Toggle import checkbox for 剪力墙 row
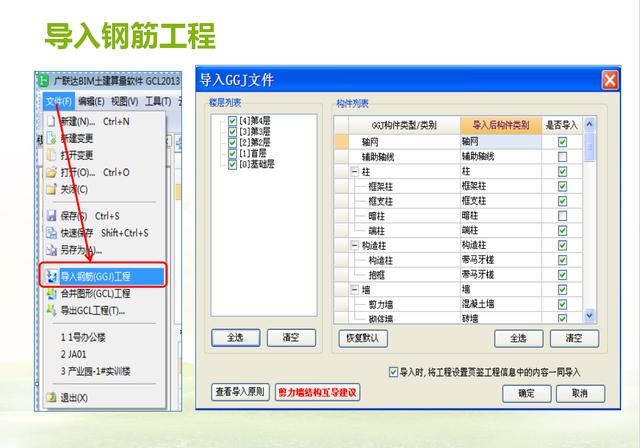The height and width of the screenshot is (448, 640). click(562, 304)
